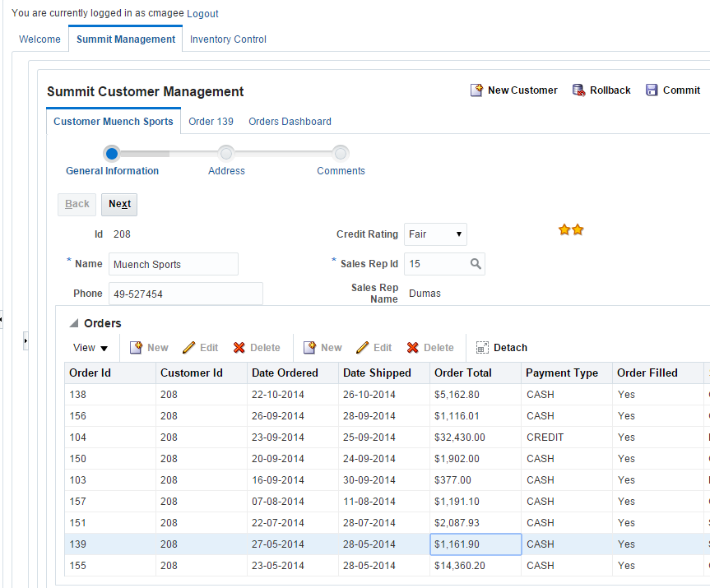The image size is (710, 588).
Task: Open Sales Rep Id search magnifier
Action: coord(476,263)
